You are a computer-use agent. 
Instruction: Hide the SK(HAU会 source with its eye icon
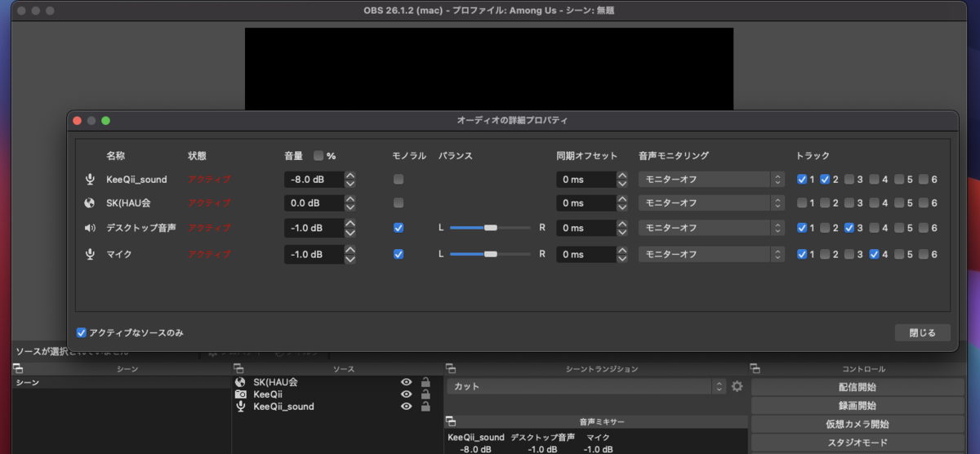pos(406,381)
